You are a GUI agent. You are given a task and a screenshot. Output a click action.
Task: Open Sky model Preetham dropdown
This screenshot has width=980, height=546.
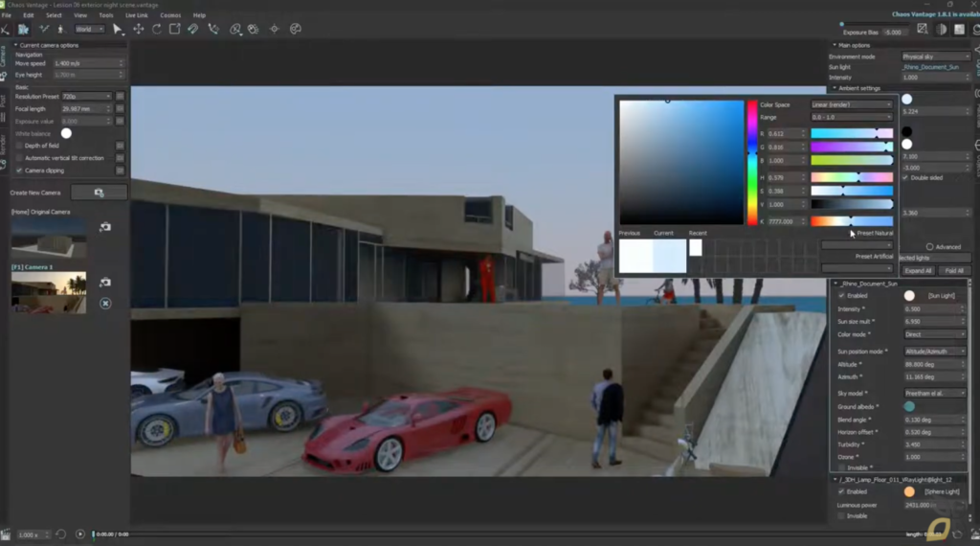point(934,394)
